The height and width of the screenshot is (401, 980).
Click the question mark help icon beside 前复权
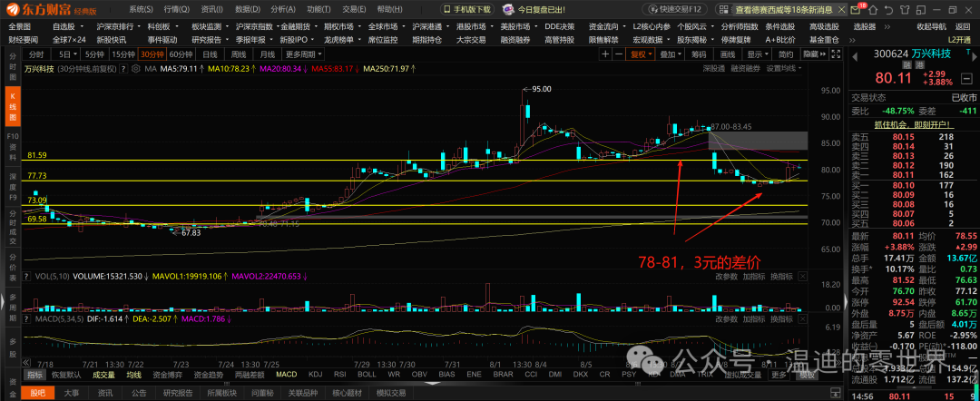(123, 69)
